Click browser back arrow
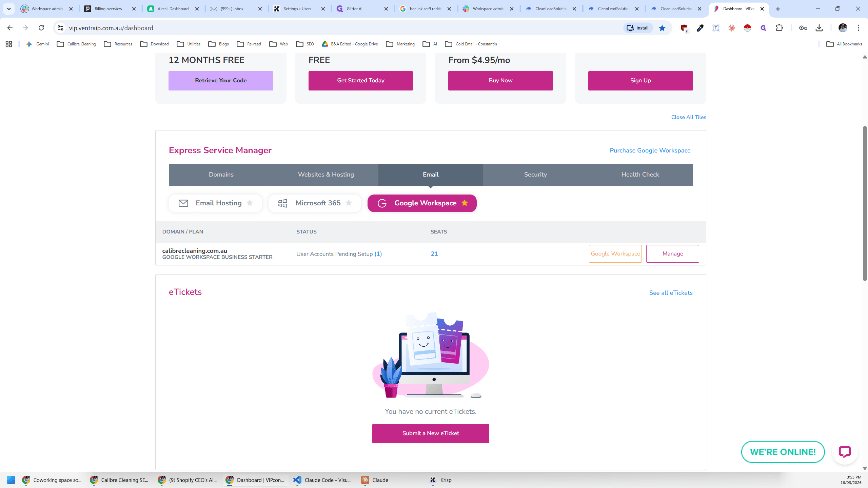The height and width of the screenshot is (488, 868). click(10, 28)
